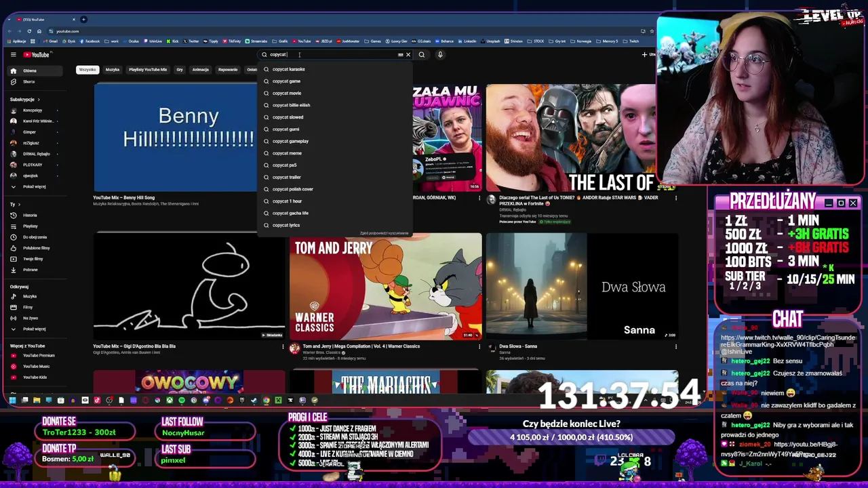Image resolution: width=868 pixels, height=488 pixels.
Task: Select the 'copycat gacha life' suggestion
Action: tap(336, 213)
